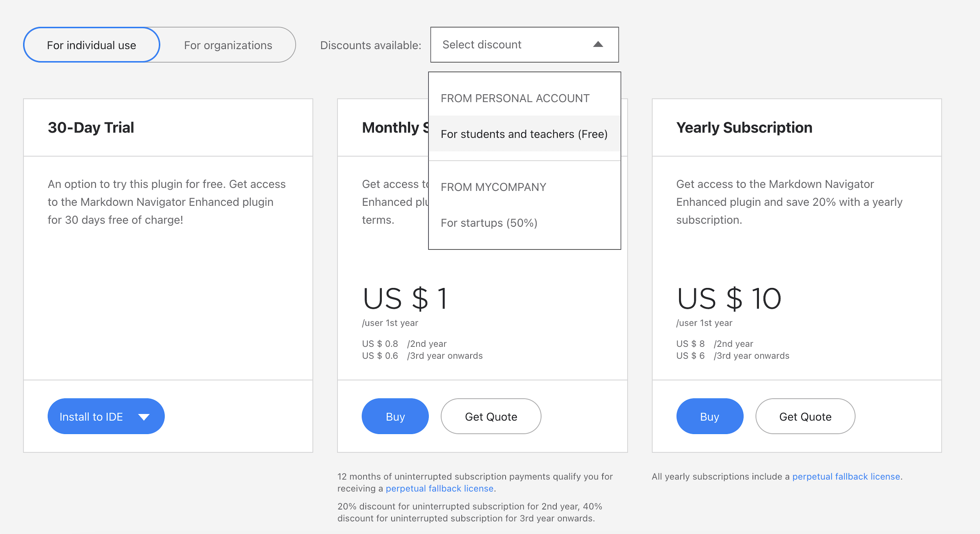Viewport: 980px width, 534px height.
Task: Choose For startups (50%) discount
Action: coord(525,223)
